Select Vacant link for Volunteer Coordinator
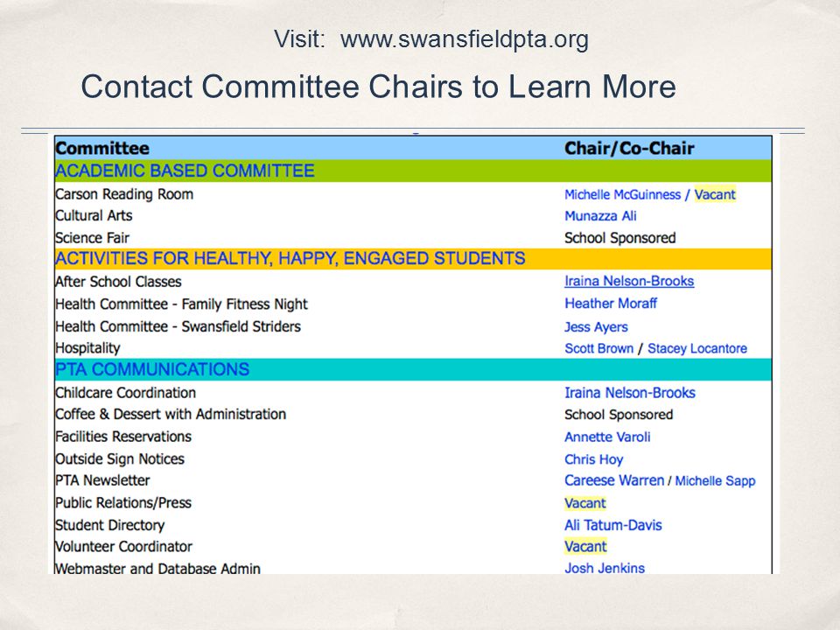This screenshot has width=840, height=630. pos(585,547)
